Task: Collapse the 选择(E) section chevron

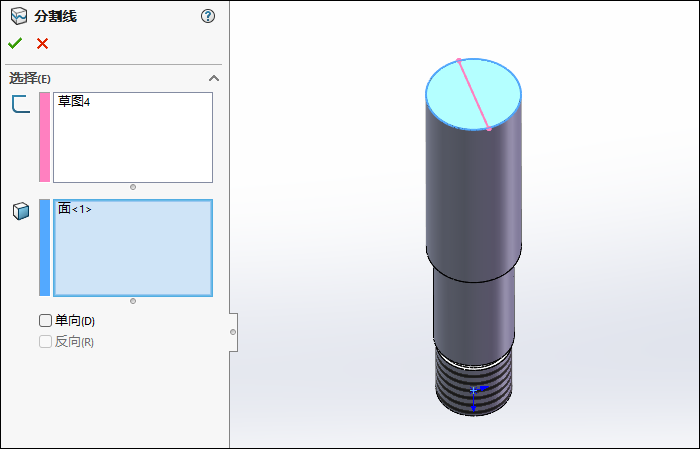Action: click(x=213, y=78)
